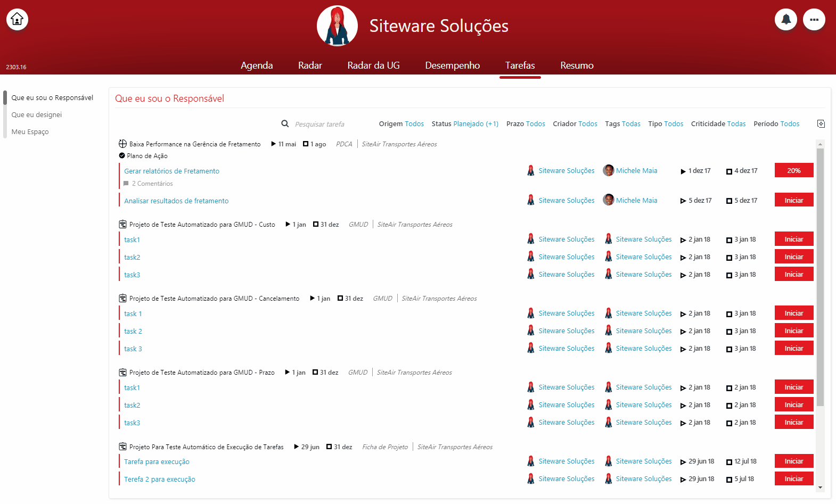Click Michele Maia name in Gerar relatórios row

pos(636,171)
